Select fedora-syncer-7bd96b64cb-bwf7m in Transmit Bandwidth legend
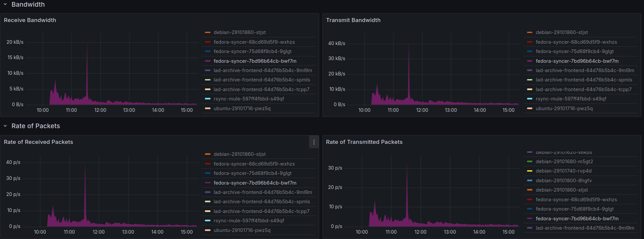This screenshot has height=239, width=644. coord(577,61)
